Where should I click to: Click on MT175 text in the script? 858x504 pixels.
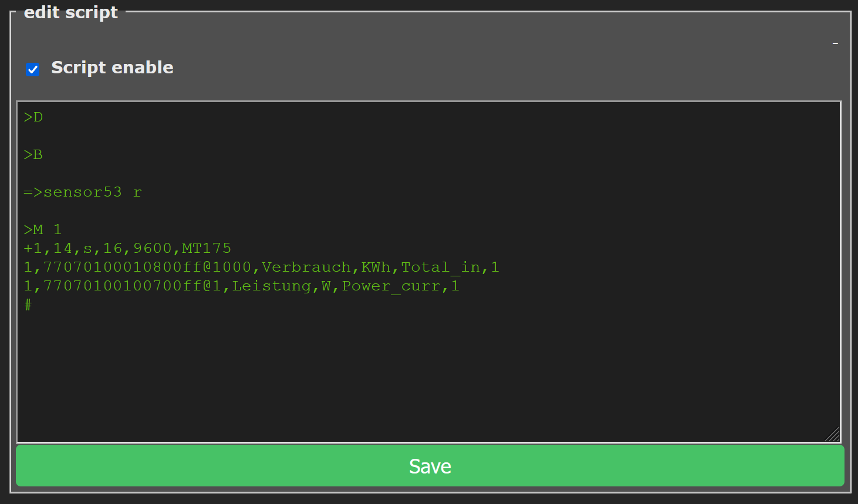point(207,248)
